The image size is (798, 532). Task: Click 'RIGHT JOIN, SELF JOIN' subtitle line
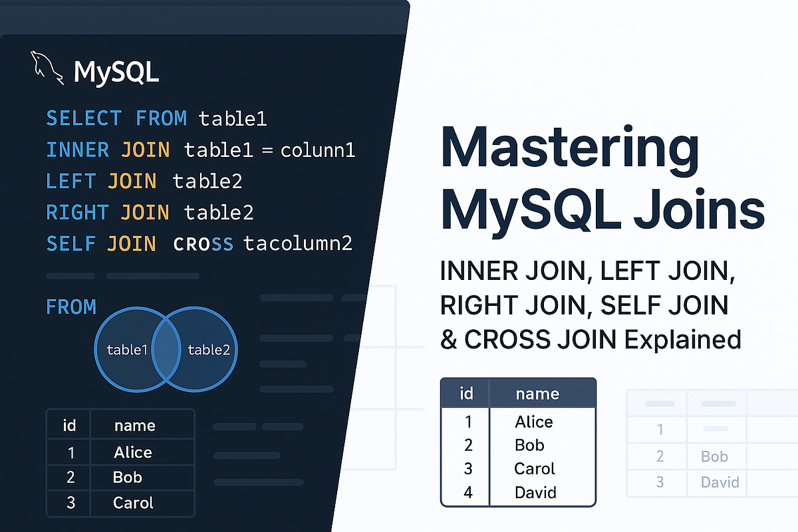coord(585,305)
